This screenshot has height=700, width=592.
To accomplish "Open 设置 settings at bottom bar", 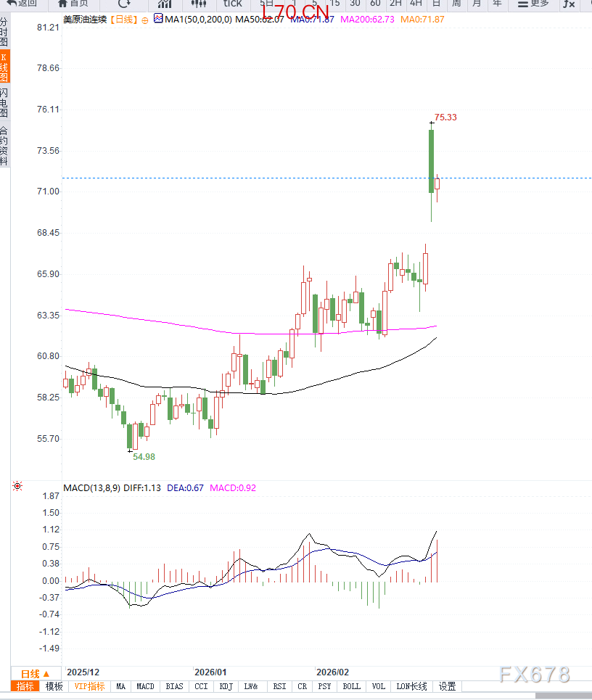I will click(x=448, y=686).
